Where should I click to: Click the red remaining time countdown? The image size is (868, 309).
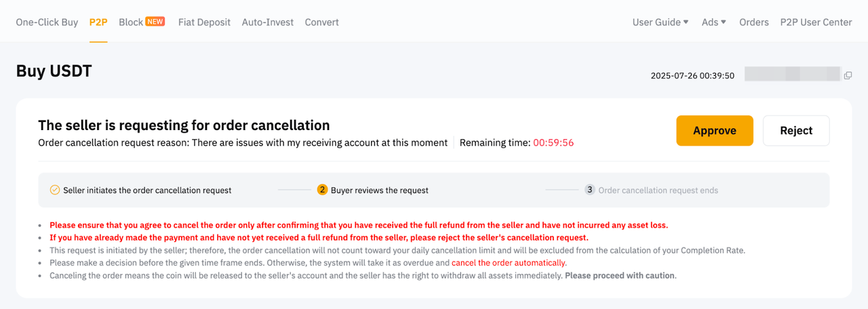(553, 143)
